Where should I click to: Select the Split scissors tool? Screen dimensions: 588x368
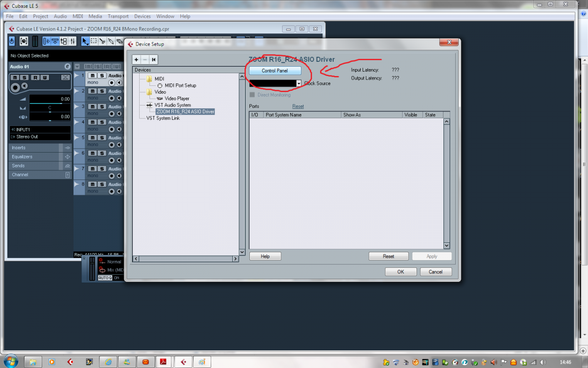point(102,41)
